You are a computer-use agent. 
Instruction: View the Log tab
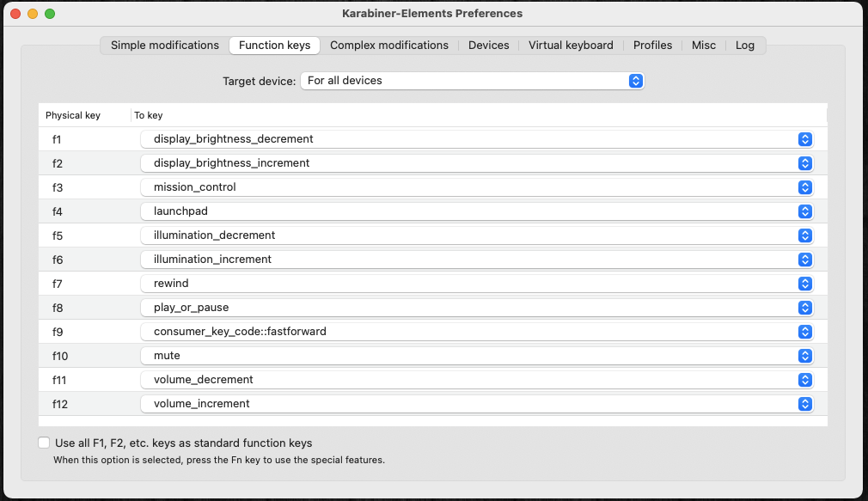click(x=745, y=46)
